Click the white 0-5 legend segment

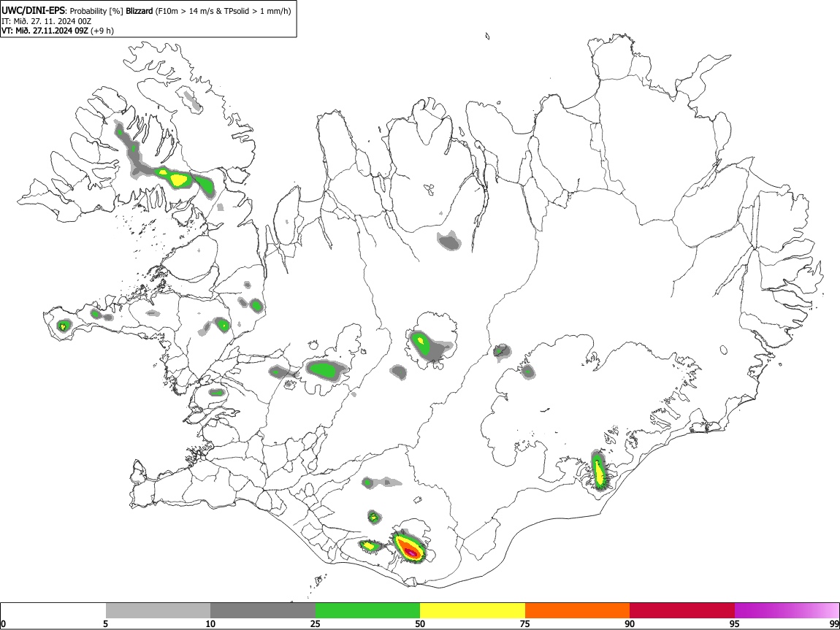pos(53,610)
